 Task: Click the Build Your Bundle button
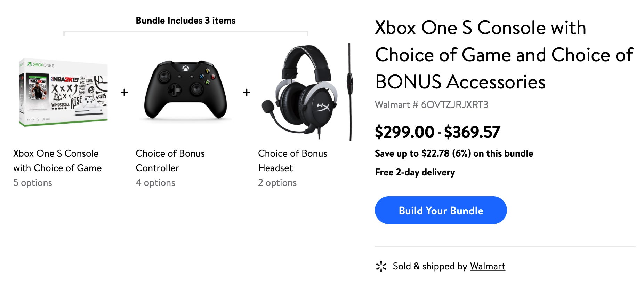coord(441,210)
